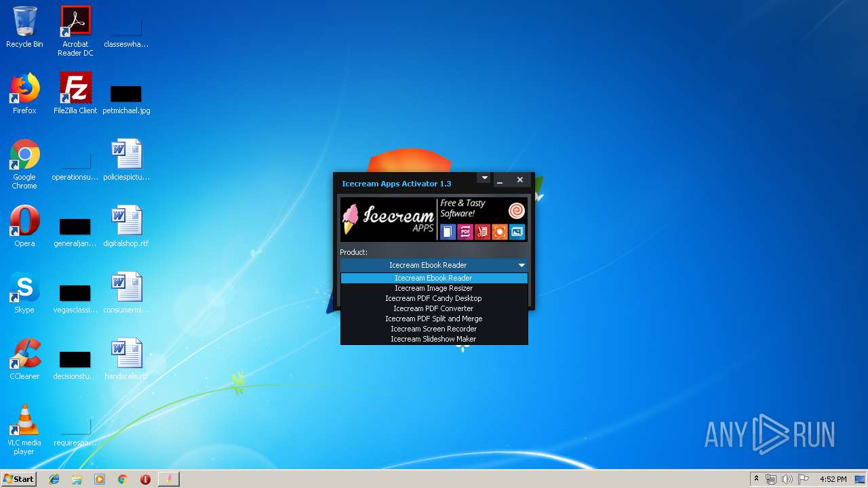Select the operationsu... desktop file

point(75,165)
